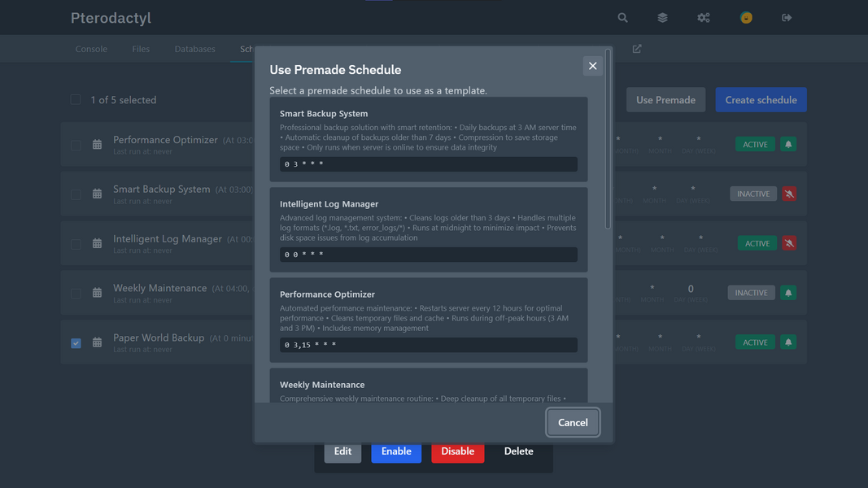Image resolution: width=868 pixels, height=488 pixels.
Task: Click the bell icon for Weekly Maintenance
Action: [x=788, y=293]
